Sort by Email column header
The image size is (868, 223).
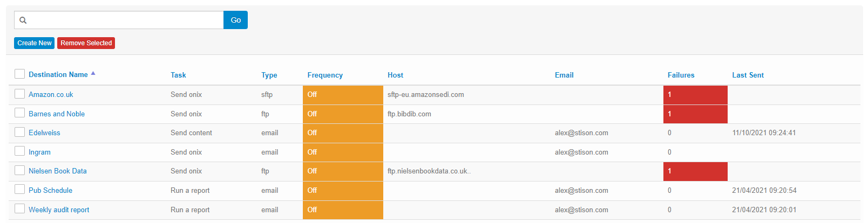(x=564, y=75)
